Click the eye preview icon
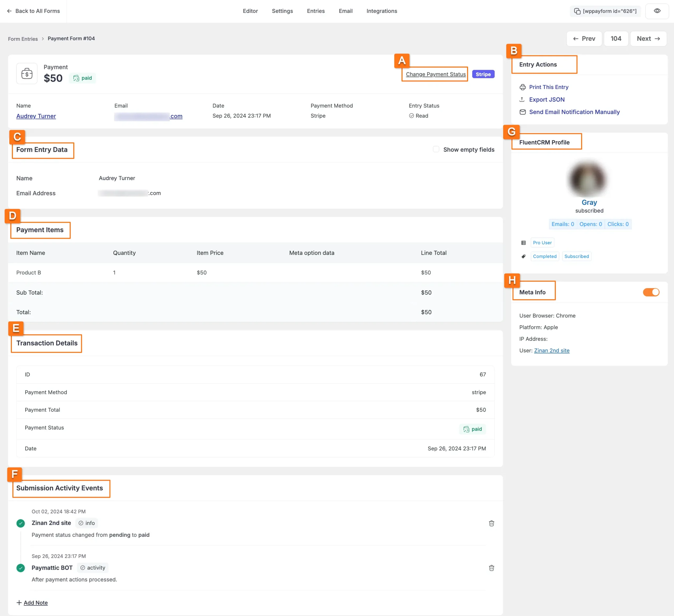674x616 pixels. (657, 11)
